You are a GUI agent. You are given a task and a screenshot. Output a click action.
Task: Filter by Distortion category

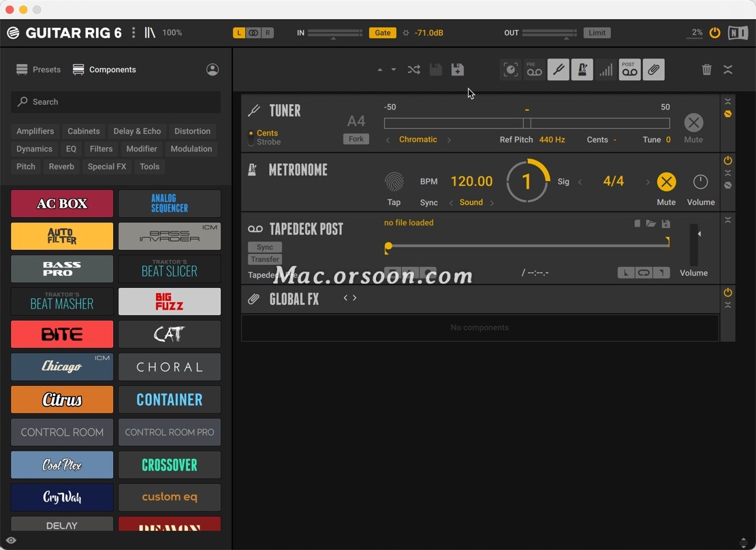[192, 131]
